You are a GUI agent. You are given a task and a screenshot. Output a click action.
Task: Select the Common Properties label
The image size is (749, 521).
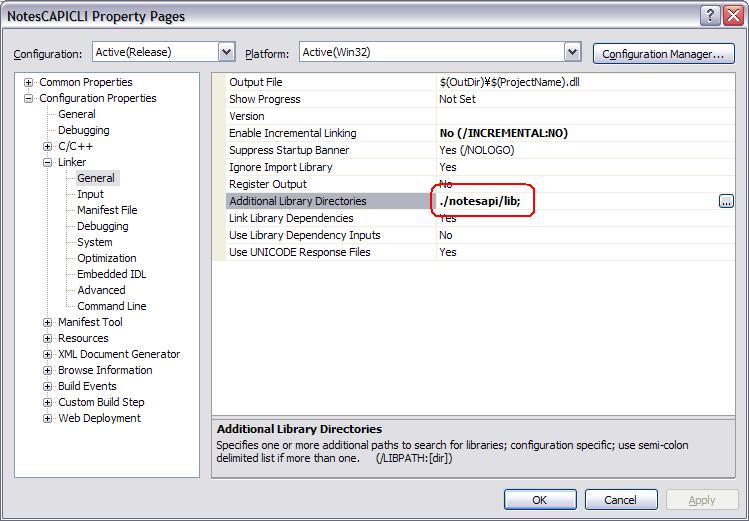(86, 82)
